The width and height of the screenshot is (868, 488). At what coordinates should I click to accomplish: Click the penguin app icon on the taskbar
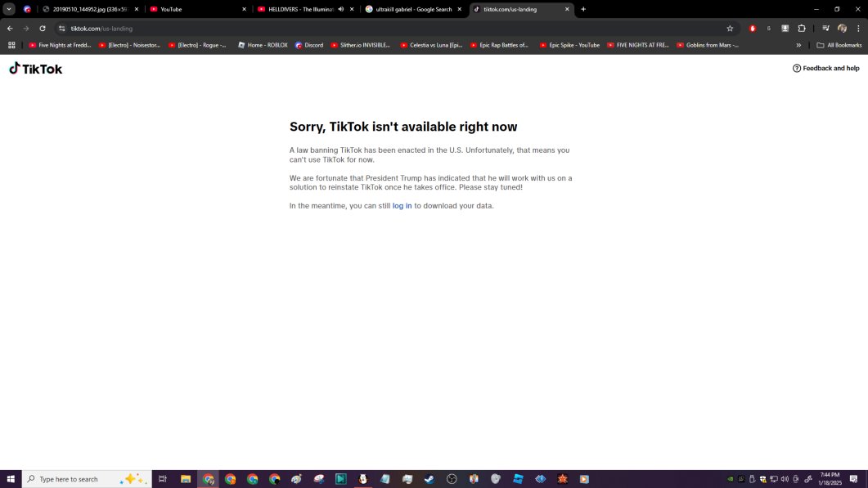[363, 479]
